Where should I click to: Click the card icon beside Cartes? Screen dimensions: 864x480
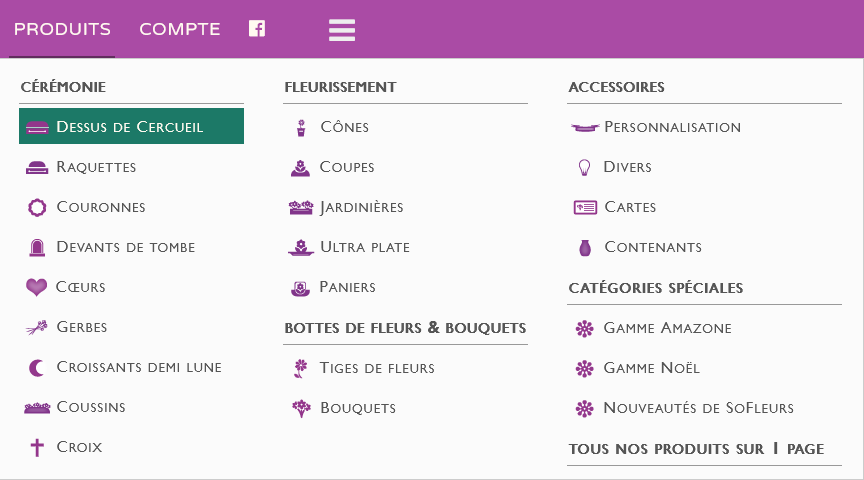click(x=585, y=207)
